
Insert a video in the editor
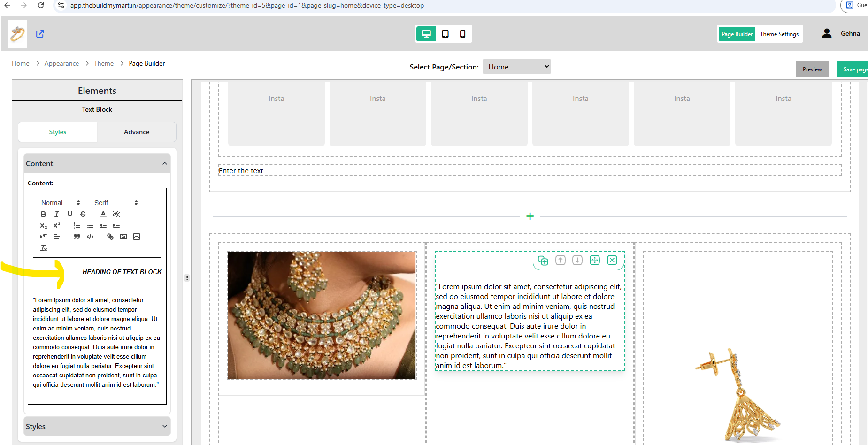click(x=137, y=237)
